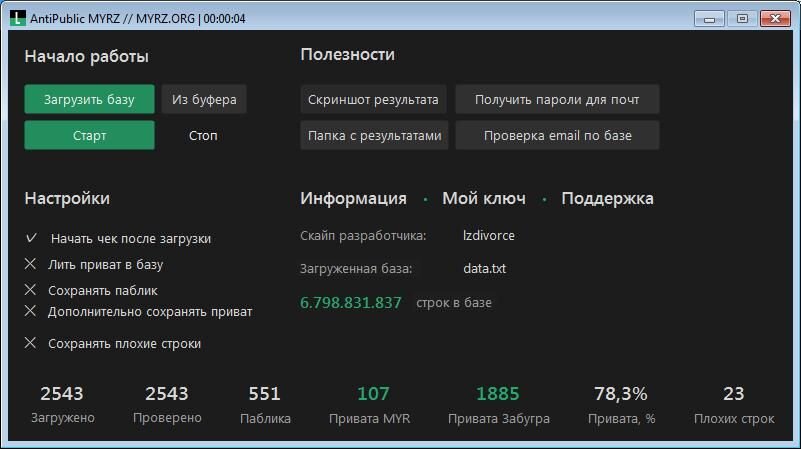Close the AntiPublic MYRZ window
The image size is (801, 449).
point(775,19)
